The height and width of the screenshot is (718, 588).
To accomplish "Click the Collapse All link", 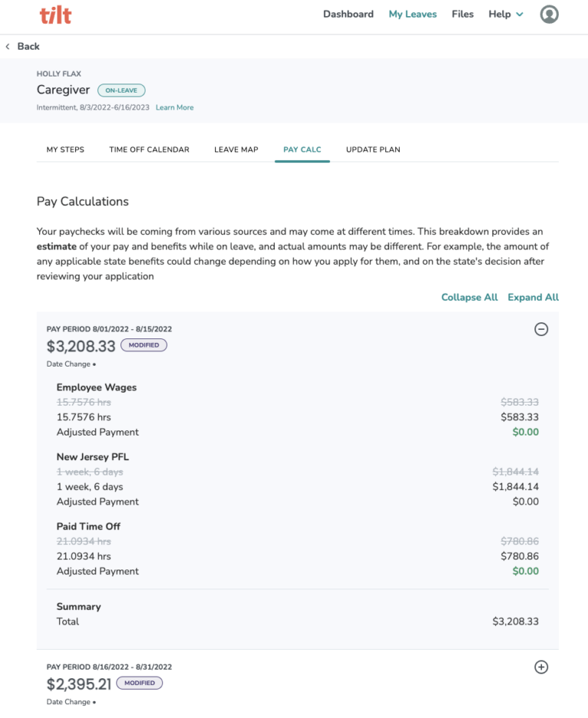I will pyautogui.click(x=469, y=297).
